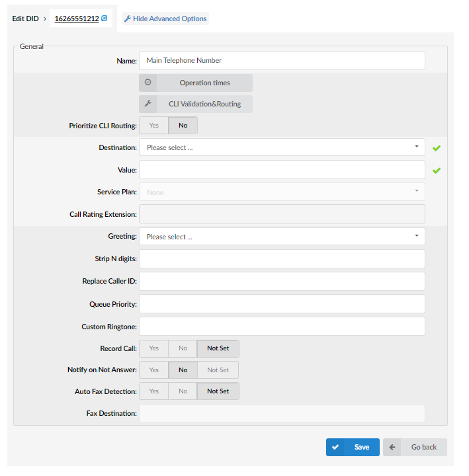The image size is (469, 476).
Task: Click the left arrow icon on Go back
Action: (x=392, y=447)
